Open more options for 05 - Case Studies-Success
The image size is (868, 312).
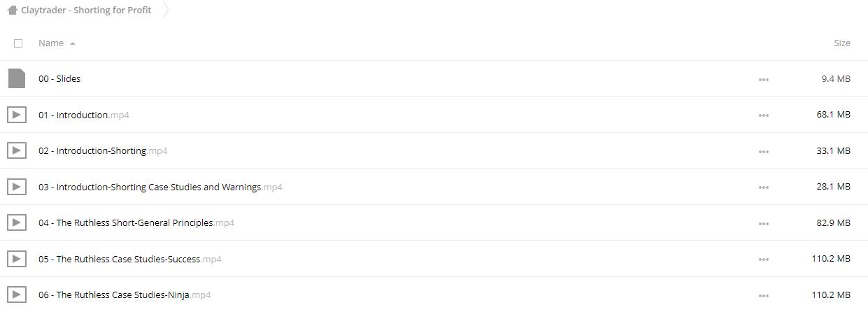point(763,260)
